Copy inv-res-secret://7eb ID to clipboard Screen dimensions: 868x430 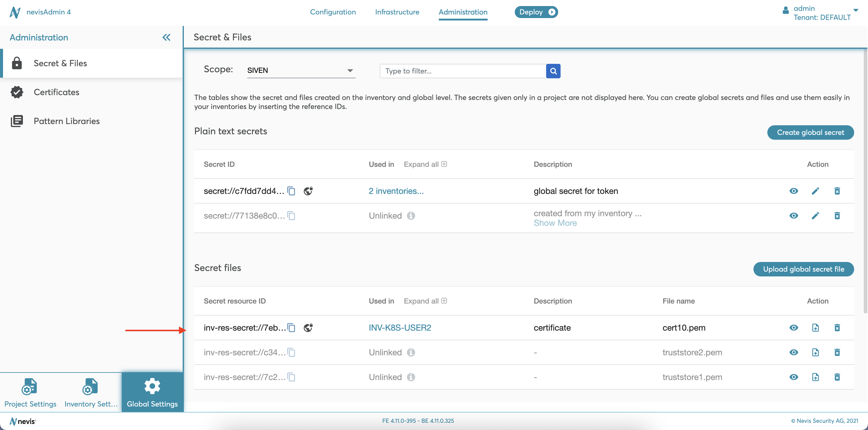[x=291, y=328]
